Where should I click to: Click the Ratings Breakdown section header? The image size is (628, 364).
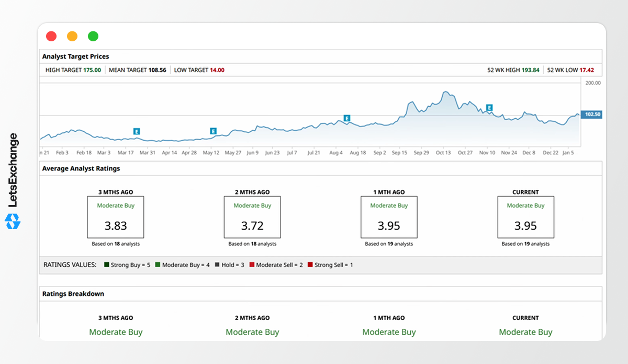click(x=73, y=294)
